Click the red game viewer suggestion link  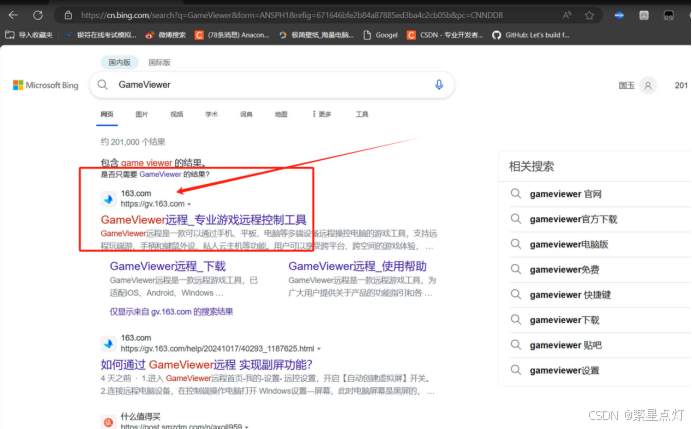146,162
